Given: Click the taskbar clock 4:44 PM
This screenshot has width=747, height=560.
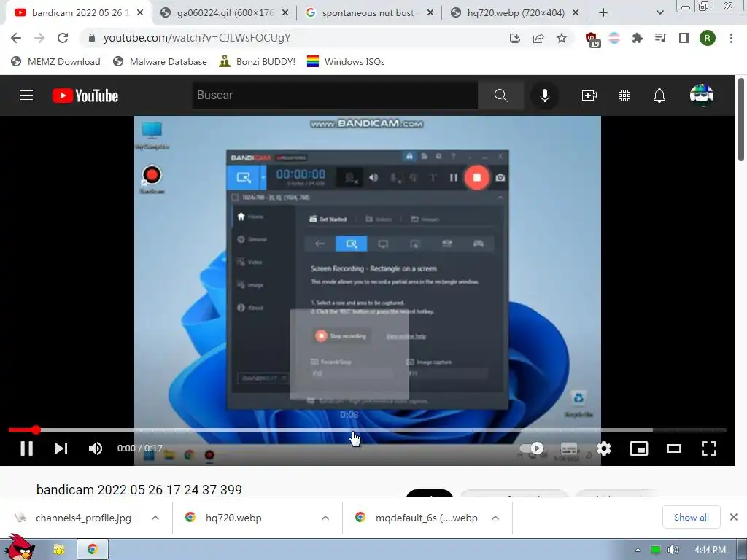Looking at the screenshot, I should point(710,550).
